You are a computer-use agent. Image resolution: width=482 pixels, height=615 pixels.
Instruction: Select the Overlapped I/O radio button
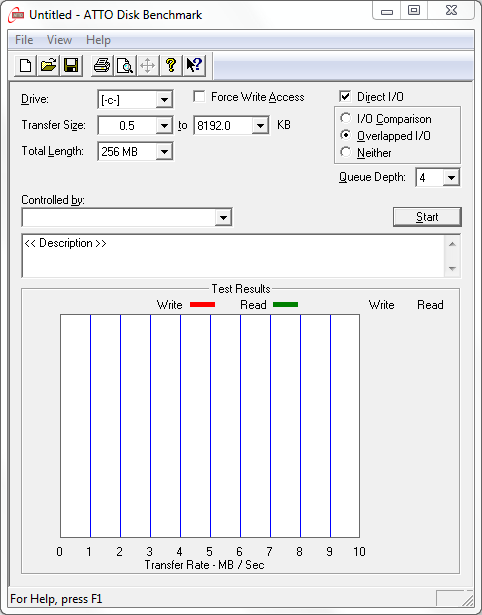(x=346, y=135)
